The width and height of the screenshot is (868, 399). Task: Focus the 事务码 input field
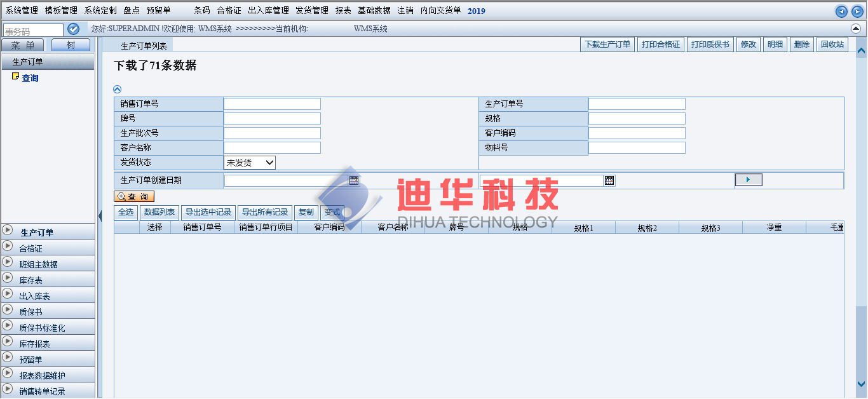(34, 30)
